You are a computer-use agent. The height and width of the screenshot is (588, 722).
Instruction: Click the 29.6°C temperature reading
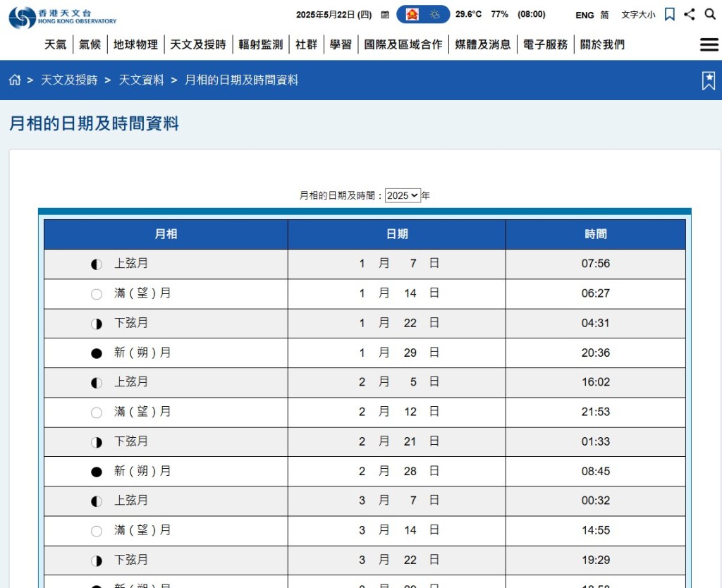468,14
